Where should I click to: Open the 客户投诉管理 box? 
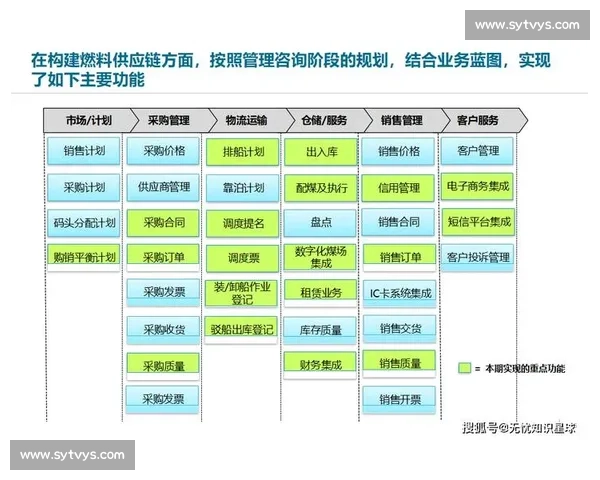(x=478, y=257)
